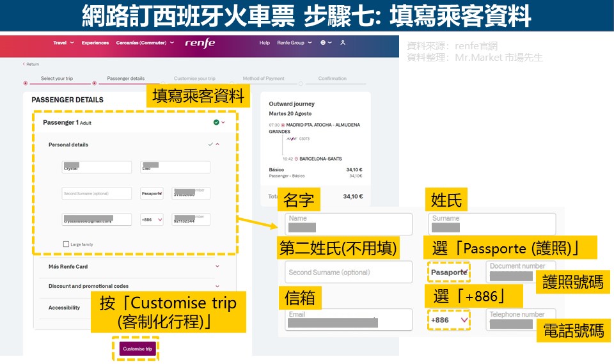Open the Cercanías (Commuter) menu
The width and height of the screenshot is (614, 364).
145,43
